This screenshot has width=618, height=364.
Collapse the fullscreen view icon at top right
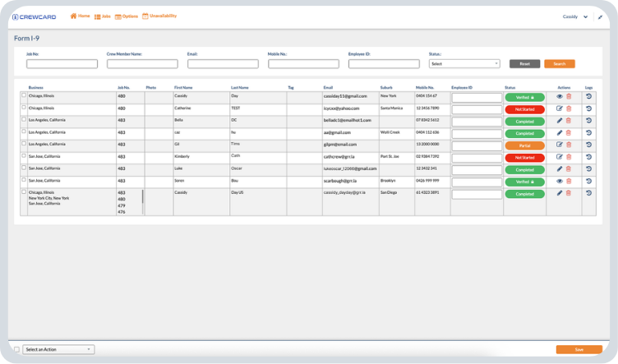point(600,17)
